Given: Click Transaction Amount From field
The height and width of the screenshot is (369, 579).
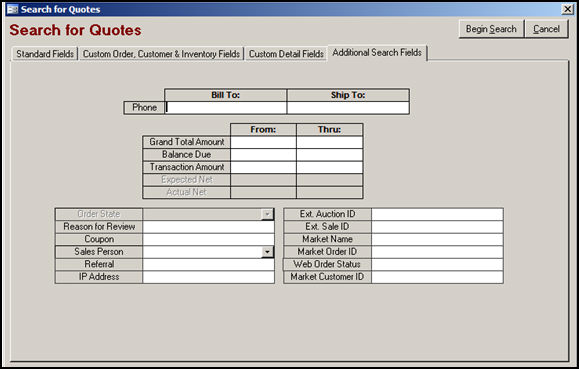Looking at the screenshot, I should click(263, 167).
